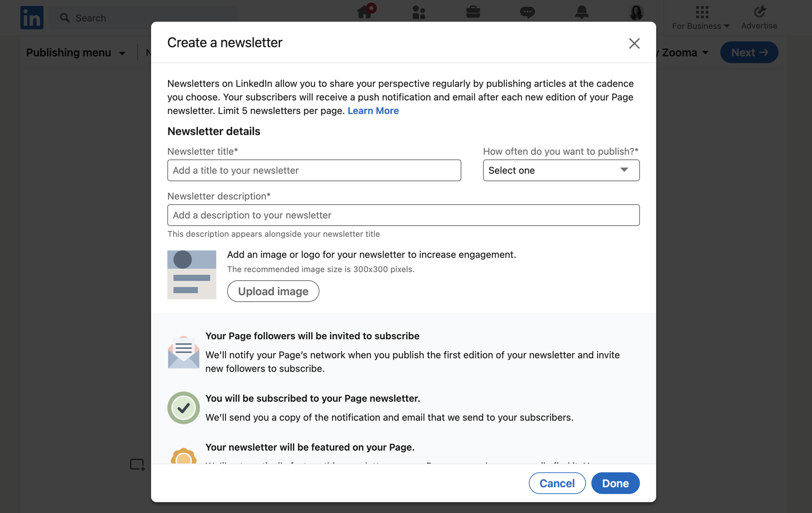Open the Jobs briefcase icon
The width and height of the screenshot is (812, 513).
473,13
